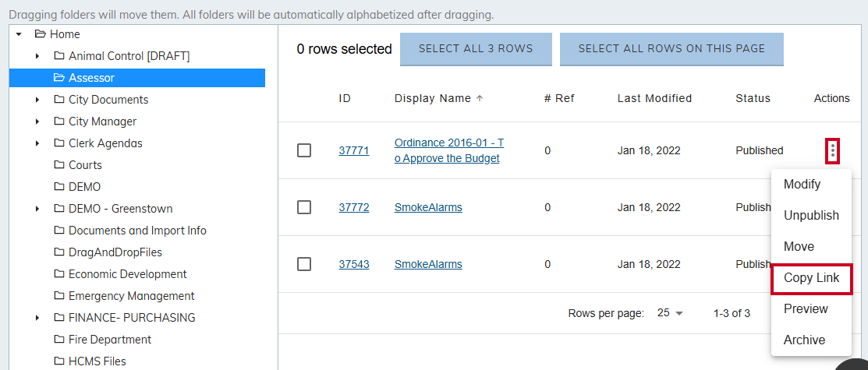Select checkbox for document 37543
Viewport: 868px width, 370px height.
304,264
